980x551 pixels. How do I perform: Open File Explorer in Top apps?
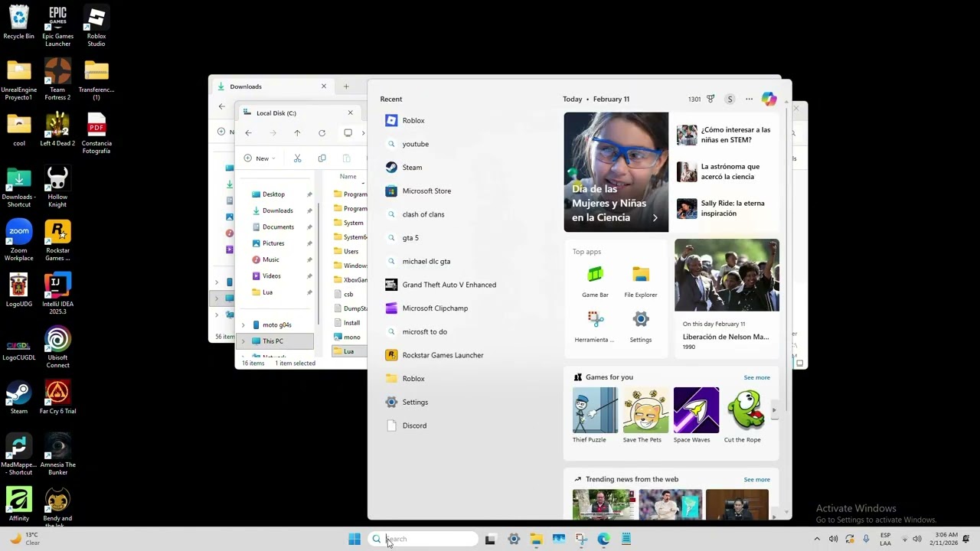click(641, 281)
